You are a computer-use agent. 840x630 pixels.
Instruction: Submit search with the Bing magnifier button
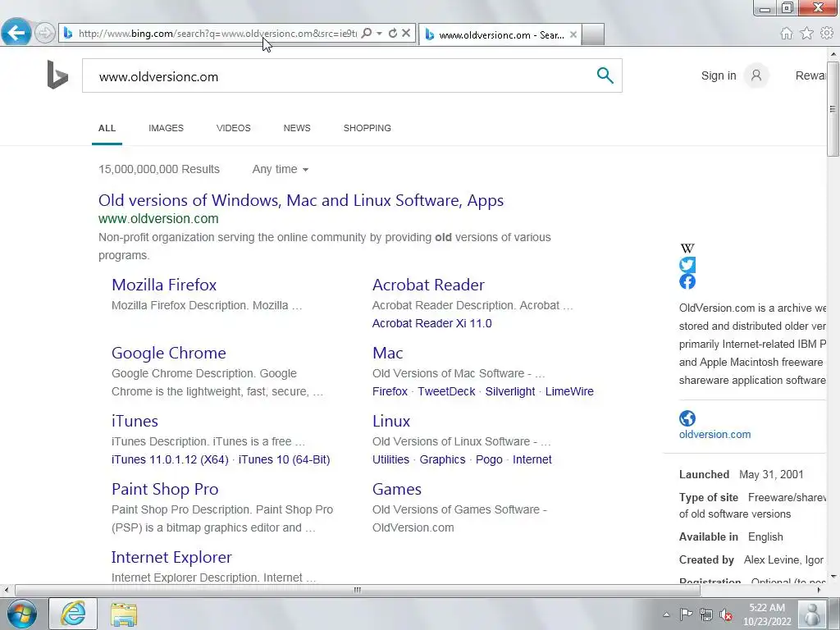605,75
